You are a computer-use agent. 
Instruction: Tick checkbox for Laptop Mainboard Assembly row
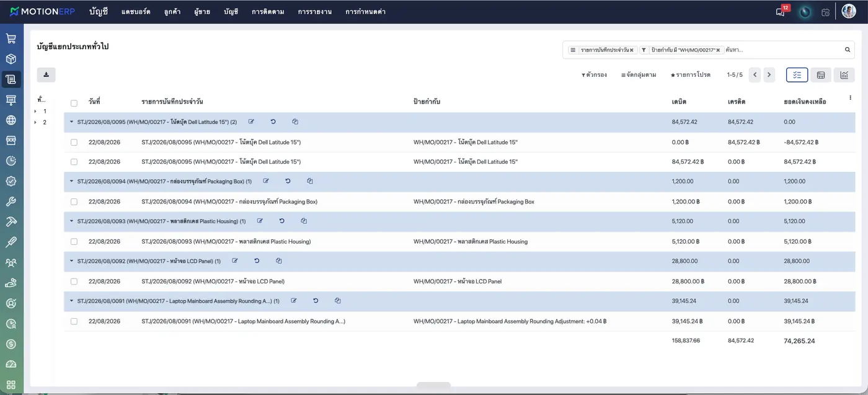(x=74, y=321)
